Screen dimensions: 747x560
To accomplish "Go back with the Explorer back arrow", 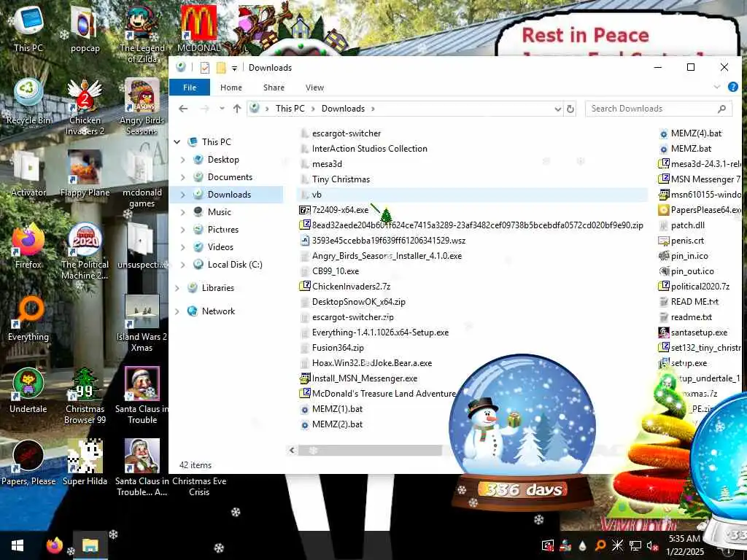I will [x=183, y=109].
